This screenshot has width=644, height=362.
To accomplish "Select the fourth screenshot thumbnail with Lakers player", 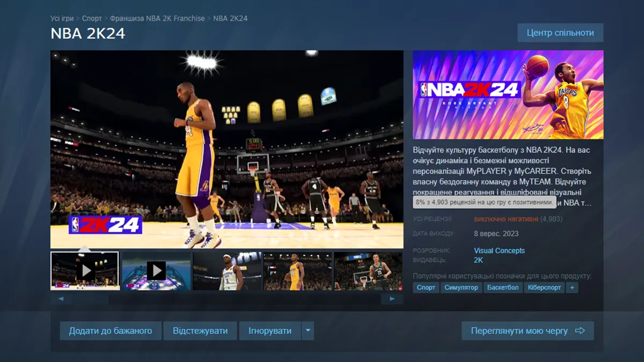I will 298,271.
